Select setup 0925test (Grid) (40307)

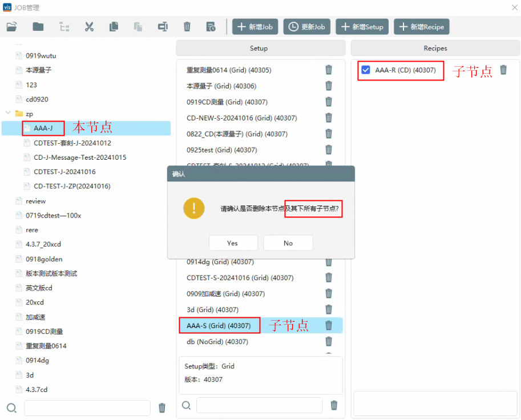[221, 150]
